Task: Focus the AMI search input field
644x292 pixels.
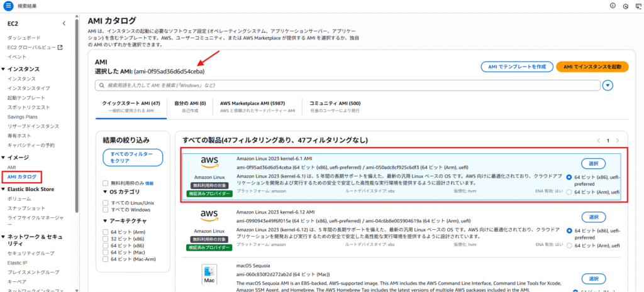Action: pos(347,85)
